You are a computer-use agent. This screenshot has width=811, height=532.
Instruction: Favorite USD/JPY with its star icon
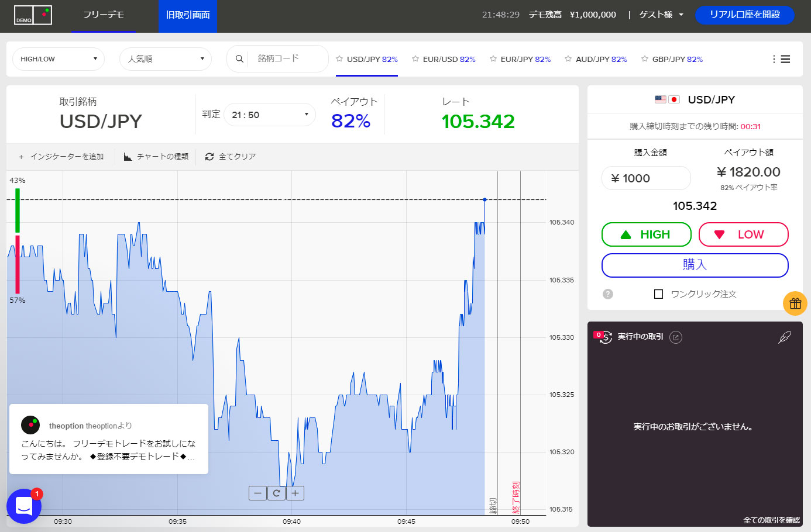click(339, 58)
